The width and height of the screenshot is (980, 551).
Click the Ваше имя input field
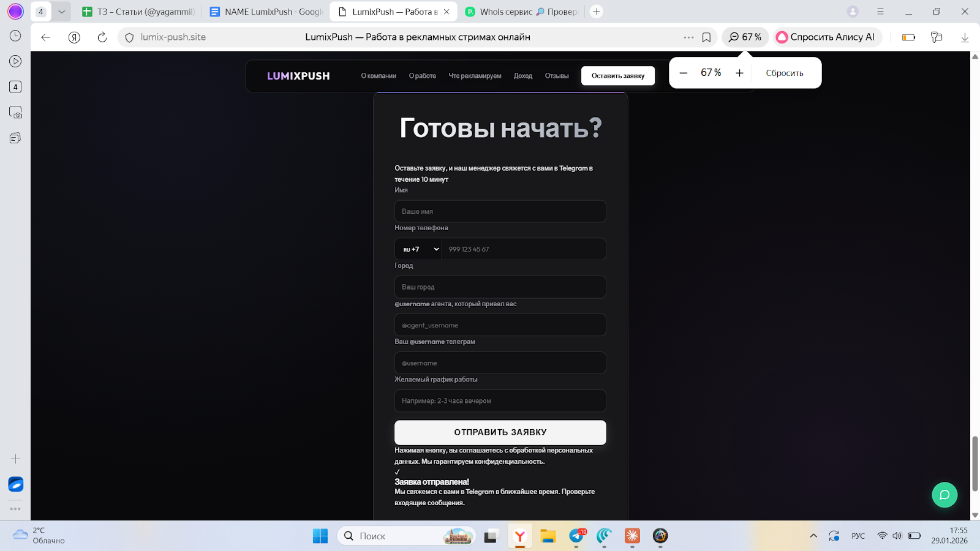pyautogui.click(x=500, y=211)
